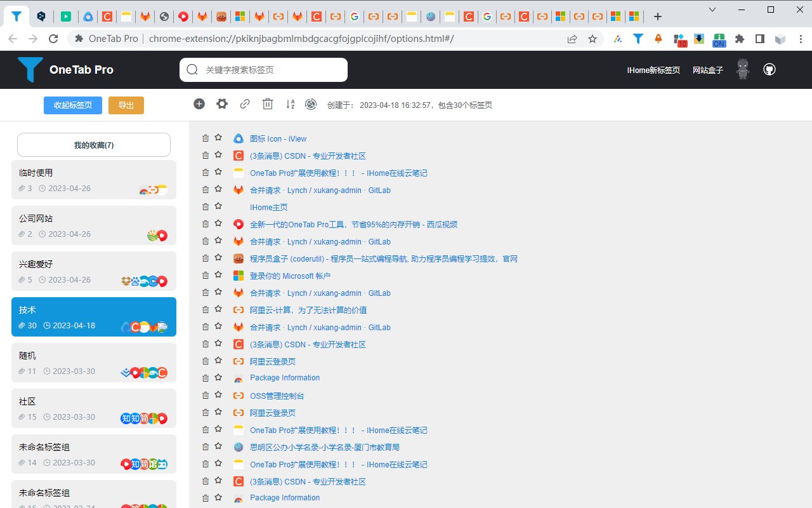Open the Chrome three-dot menu
This screenshot has height=508, width=812.
point(799,39)
